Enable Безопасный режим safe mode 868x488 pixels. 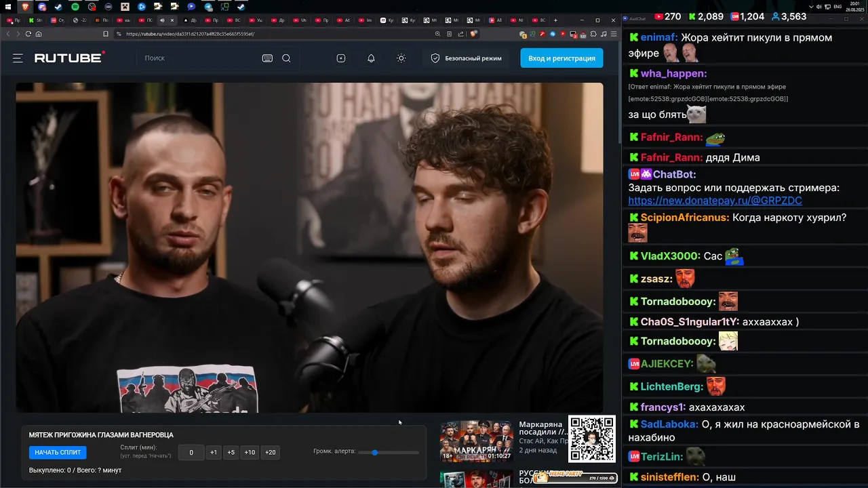click(466, 58)
